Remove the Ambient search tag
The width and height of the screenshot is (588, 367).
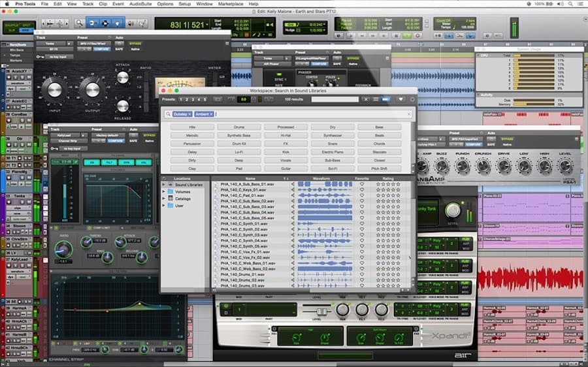pos(211,114)
